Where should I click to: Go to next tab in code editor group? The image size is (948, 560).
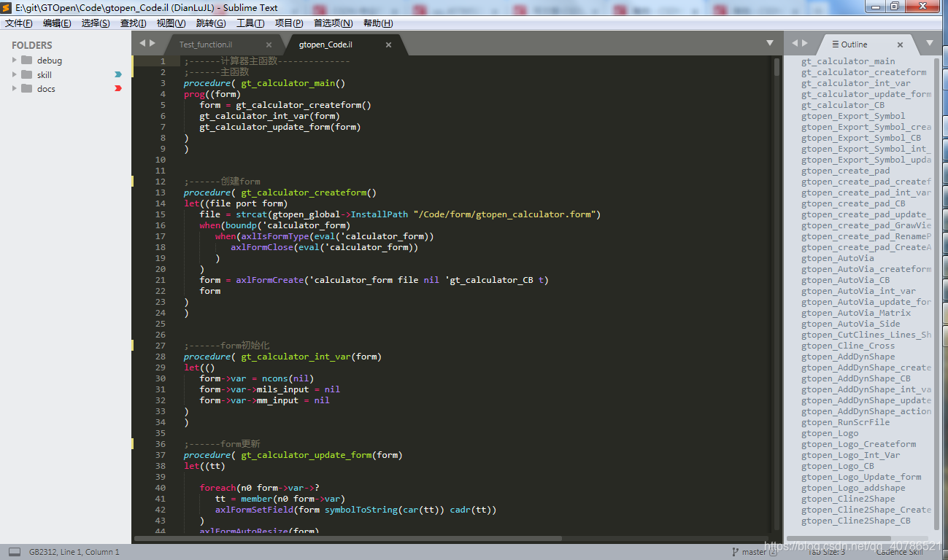tap(153, 43)
